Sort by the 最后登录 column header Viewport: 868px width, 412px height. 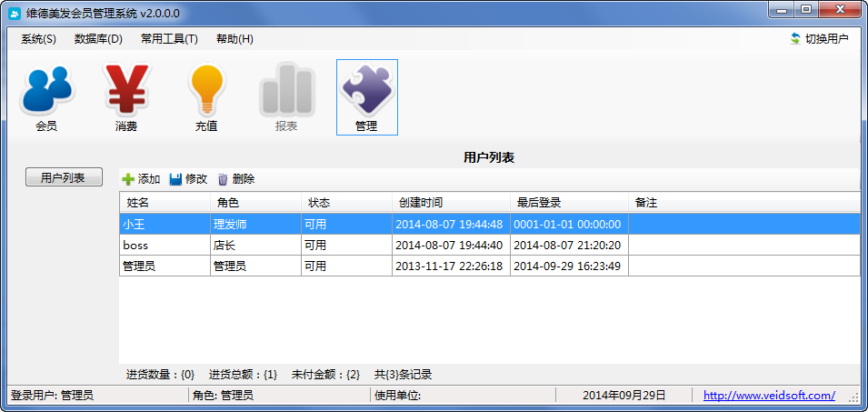click(569, 203)
